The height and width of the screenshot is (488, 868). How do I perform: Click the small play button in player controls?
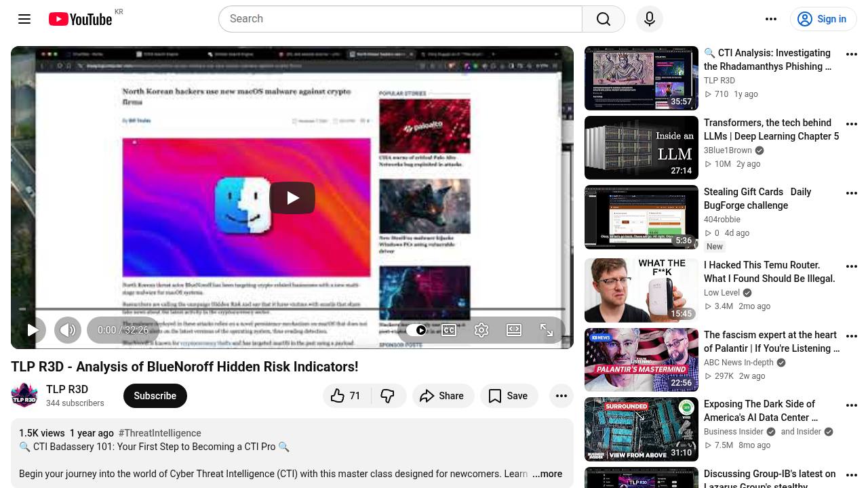32,330
